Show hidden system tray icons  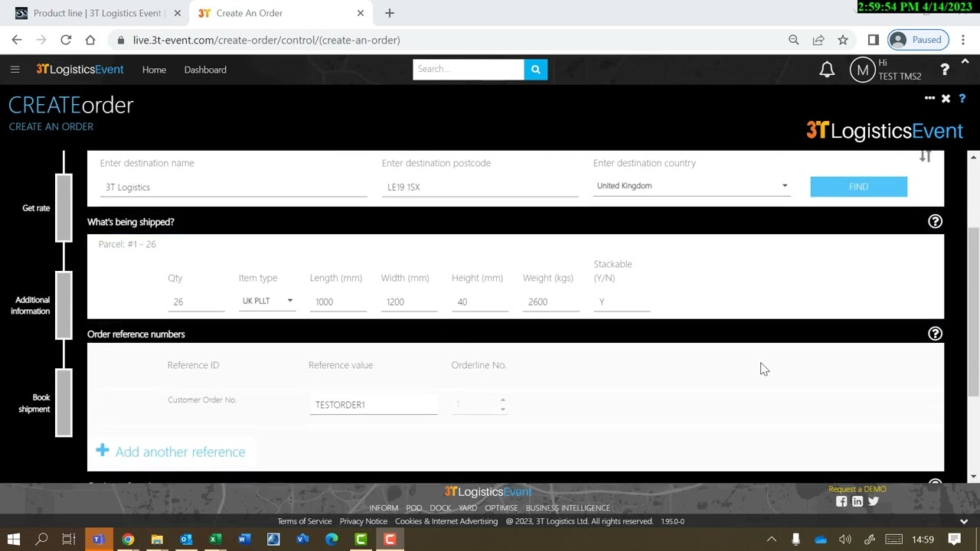tap(772, 540)
